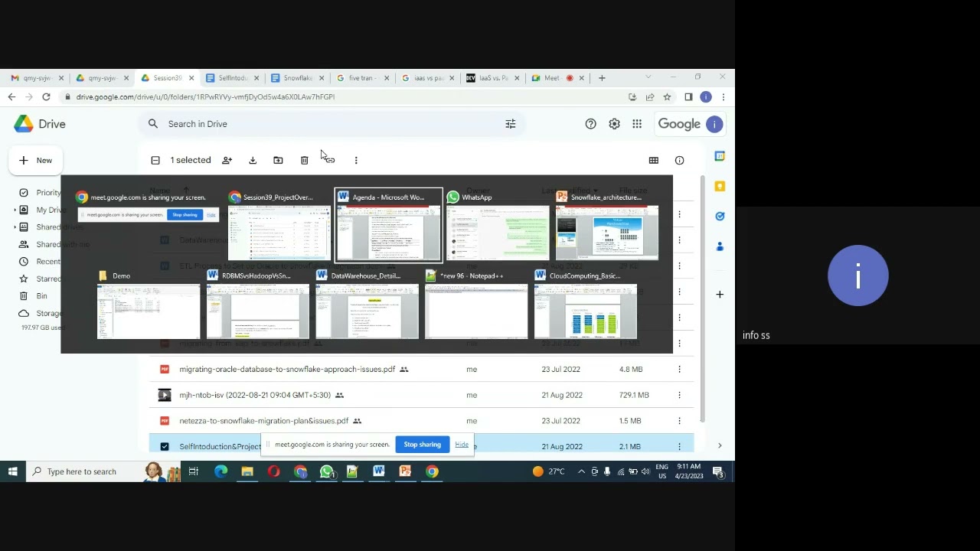The height and width of the screenshot is (551, 980).
Task: Open the Windows Start menu
Action: pyautogui.click(x=12, y=471)
